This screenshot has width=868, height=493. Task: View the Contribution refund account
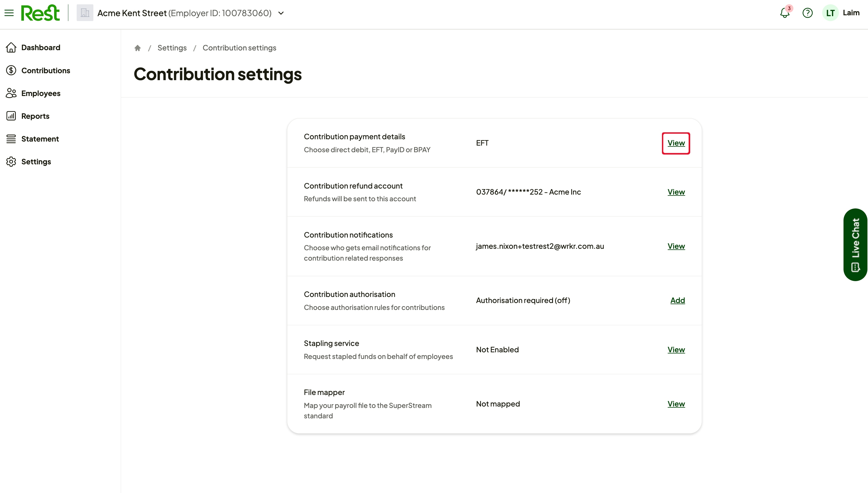click(x=676, y=192)
